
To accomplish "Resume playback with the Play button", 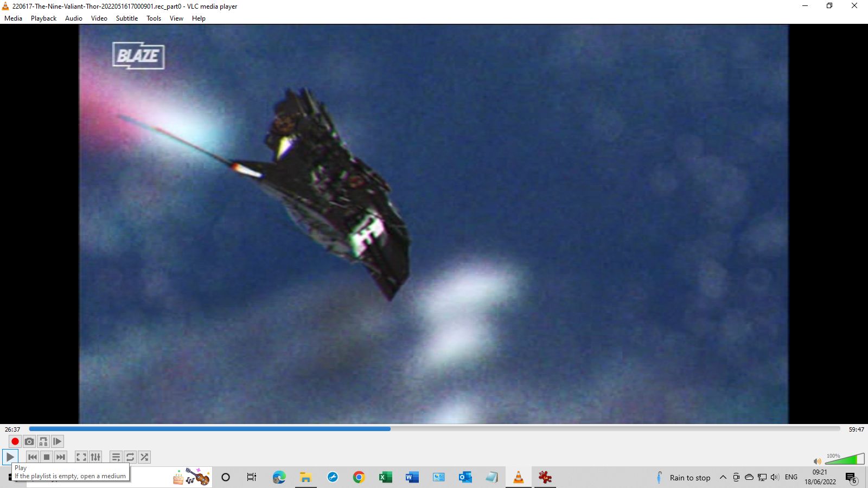I will click(x=10, y=457).
